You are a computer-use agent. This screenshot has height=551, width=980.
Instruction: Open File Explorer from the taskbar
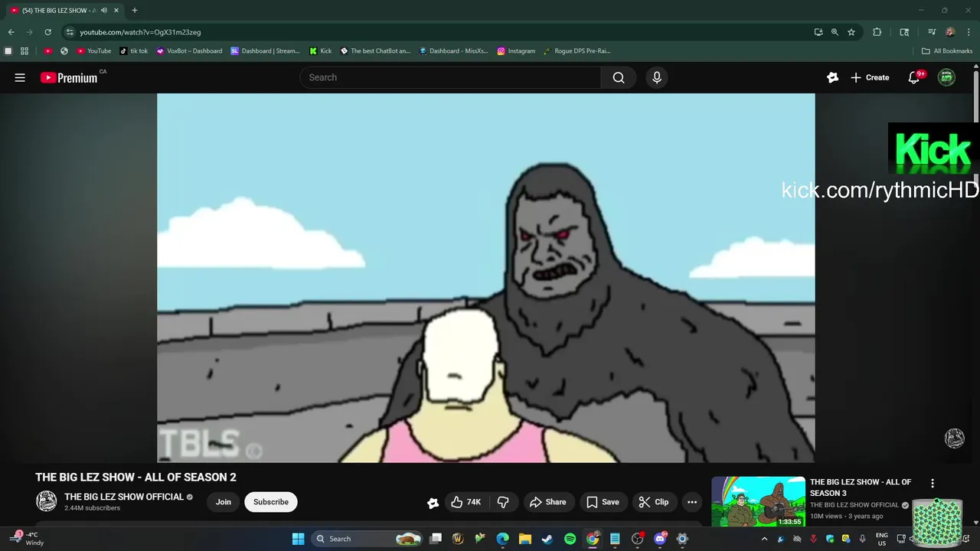click(x=524, y=539)
